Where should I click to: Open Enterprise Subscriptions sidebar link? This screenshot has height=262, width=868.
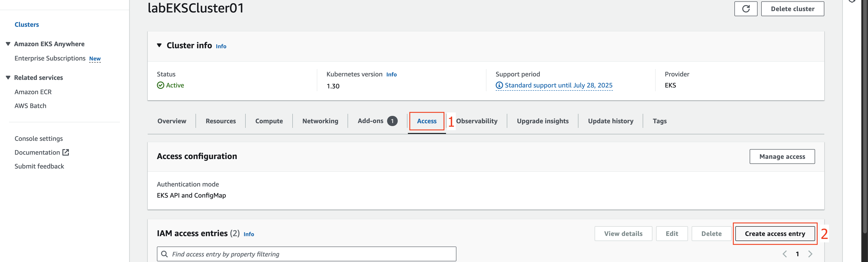click(x=50, y=58)
